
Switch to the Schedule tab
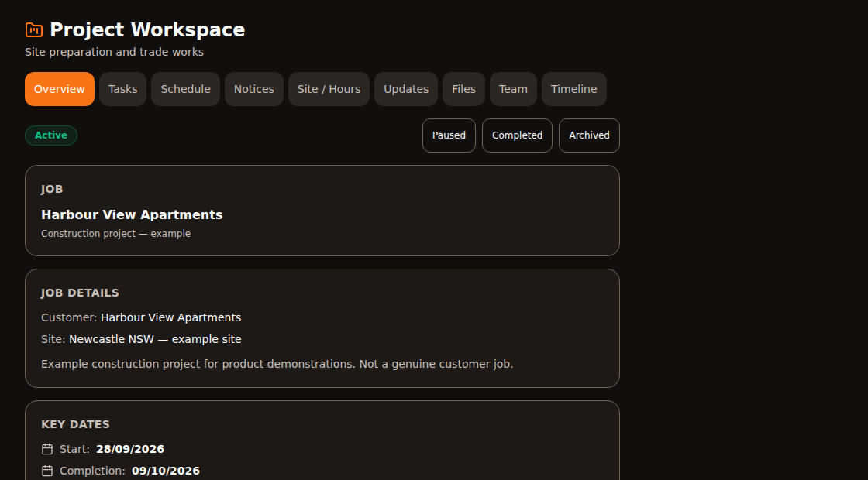[185, 89]
